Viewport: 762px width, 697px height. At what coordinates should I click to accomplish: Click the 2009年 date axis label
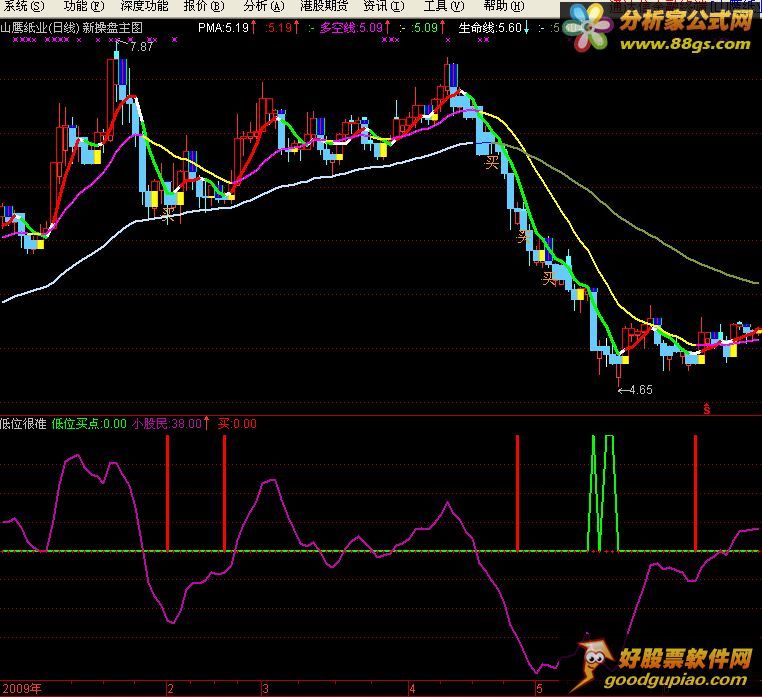[x=22, y=689]
